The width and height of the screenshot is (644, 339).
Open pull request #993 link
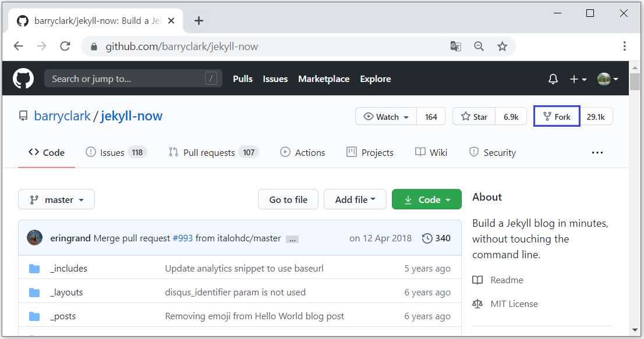coord(182,238)
